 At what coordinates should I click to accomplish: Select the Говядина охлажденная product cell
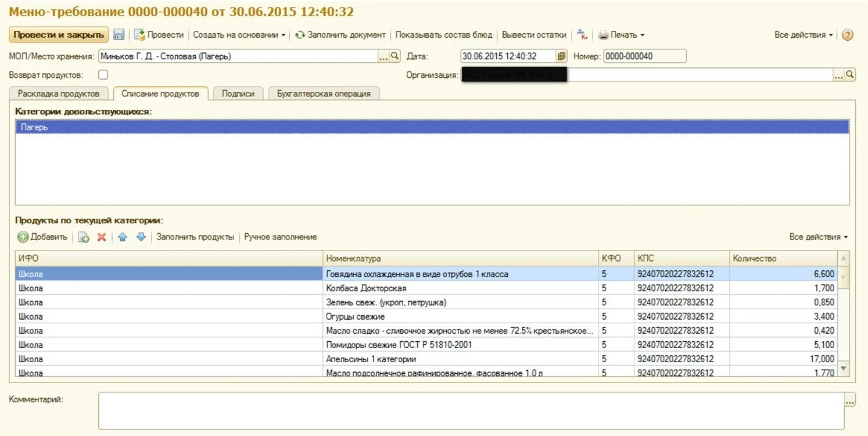coord(461,274)
